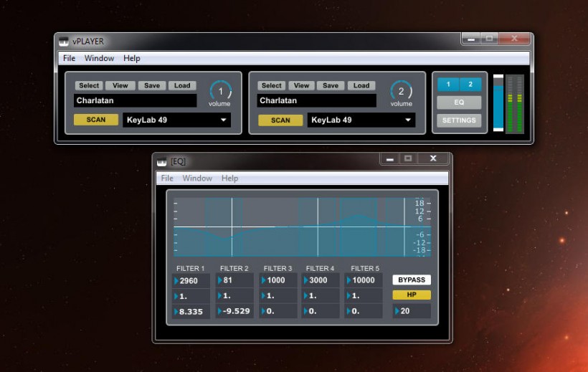Expand the second KeyLab 49 device dropdown
Image resolution: width=588 pixels, height=372 pixels.
click(x=407, y=120)
